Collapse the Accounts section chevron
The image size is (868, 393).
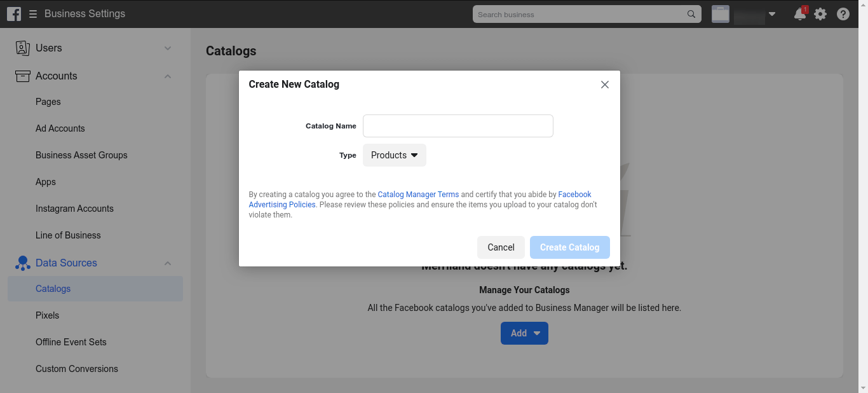pos(168,76)
